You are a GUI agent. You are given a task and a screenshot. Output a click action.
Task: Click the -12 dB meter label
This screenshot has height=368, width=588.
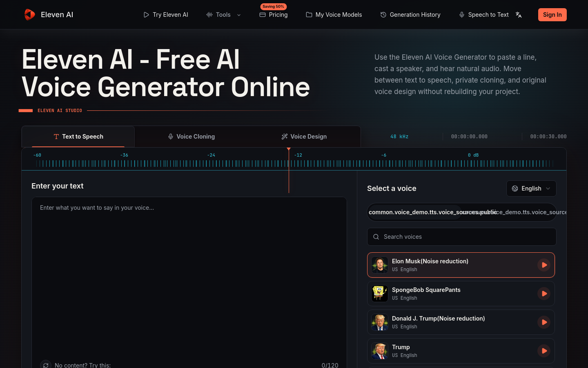(x=298, y=155)
